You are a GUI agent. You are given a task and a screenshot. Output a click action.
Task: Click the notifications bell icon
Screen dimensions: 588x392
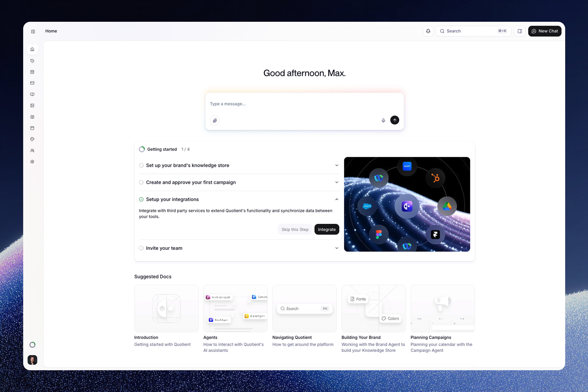coord(428,31)
